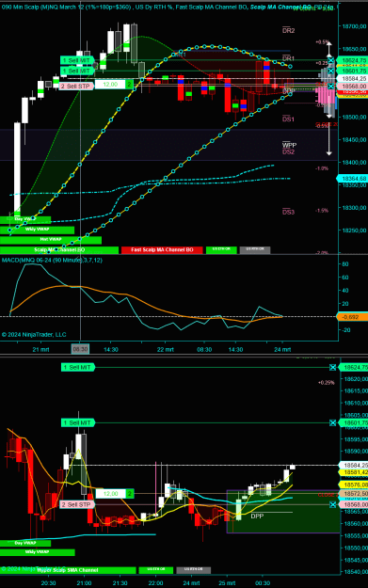368x588 pixels.
Task: Click the highlighted 08:30 time marker
Action: (x=80, y=349)
